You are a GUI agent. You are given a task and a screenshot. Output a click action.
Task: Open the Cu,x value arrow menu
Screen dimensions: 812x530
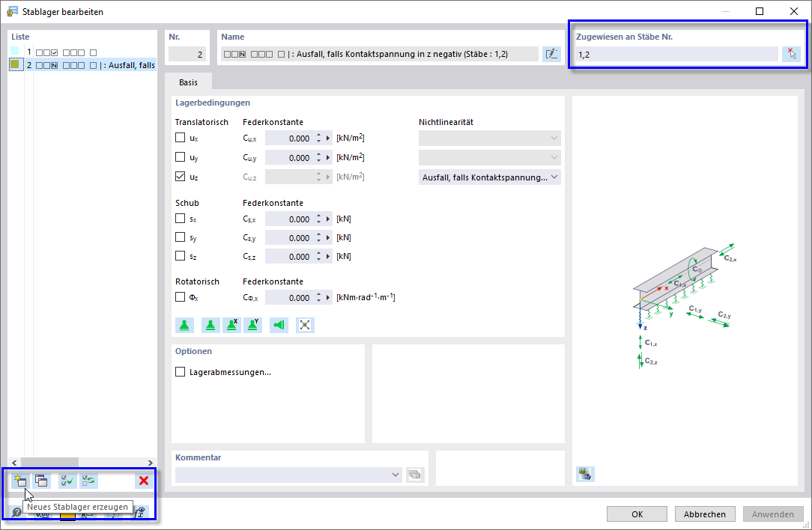[x=328, y=138]
